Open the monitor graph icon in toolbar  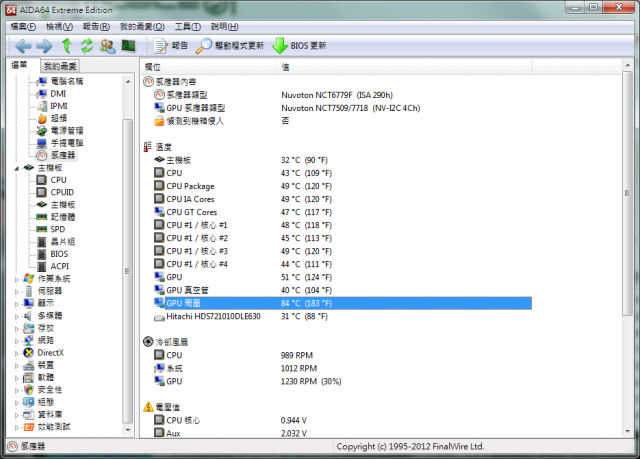click(129, 46)
